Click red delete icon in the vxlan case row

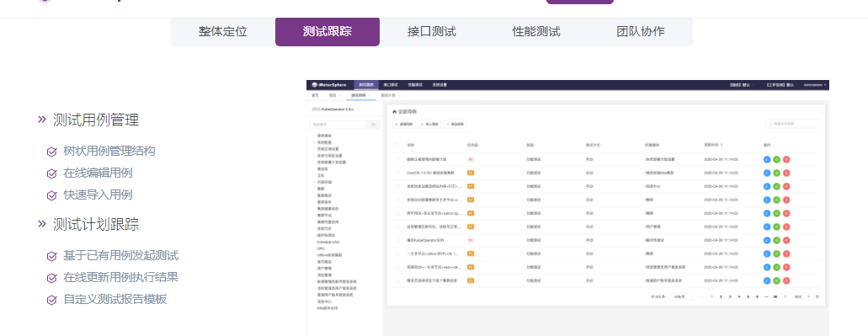pyautogui.click(x=786, y=267)
